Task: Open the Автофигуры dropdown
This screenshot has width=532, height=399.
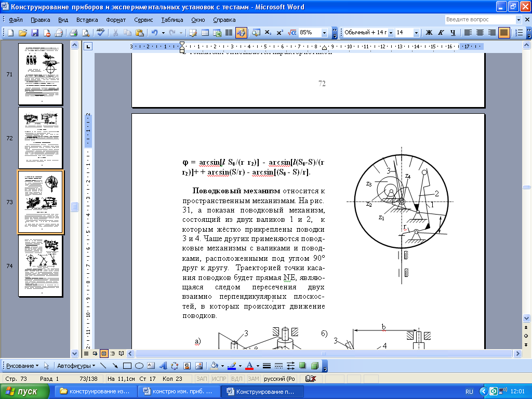Action: click(76, 366)
